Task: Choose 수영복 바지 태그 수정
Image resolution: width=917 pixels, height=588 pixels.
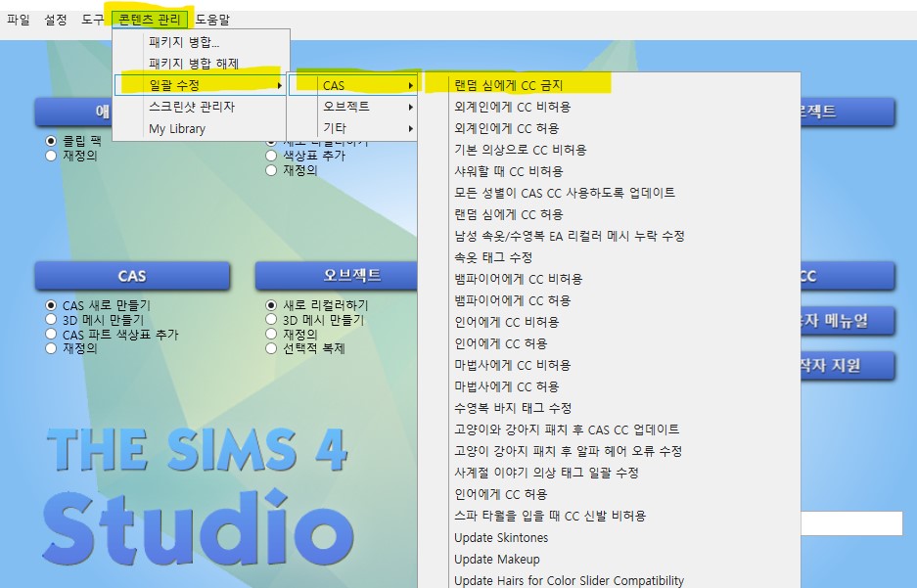Action: [x=609, y=408]
